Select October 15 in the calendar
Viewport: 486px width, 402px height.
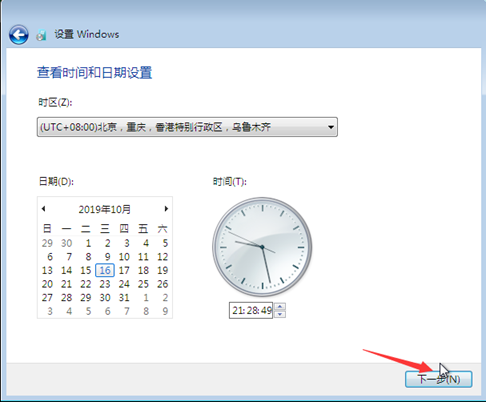pyautogui.click(x=86, y=270)
